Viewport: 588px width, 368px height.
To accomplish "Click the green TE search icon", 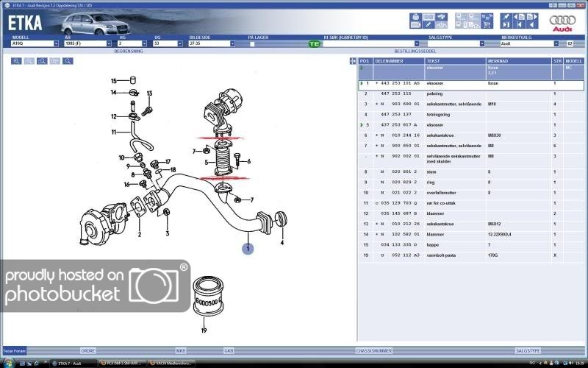I will point(315,44).
